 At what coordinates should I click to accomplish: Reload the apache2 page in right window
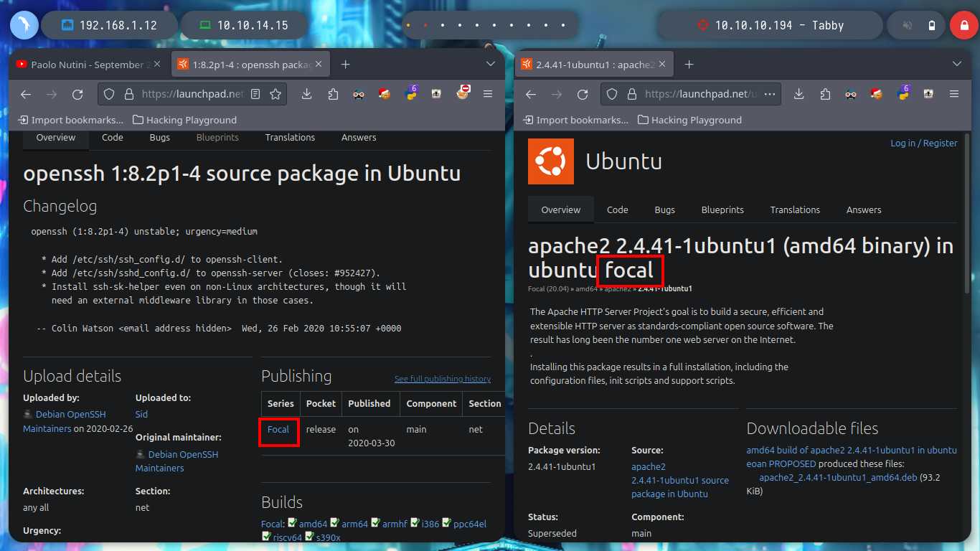pyautogui.click(x=583, y=94)
